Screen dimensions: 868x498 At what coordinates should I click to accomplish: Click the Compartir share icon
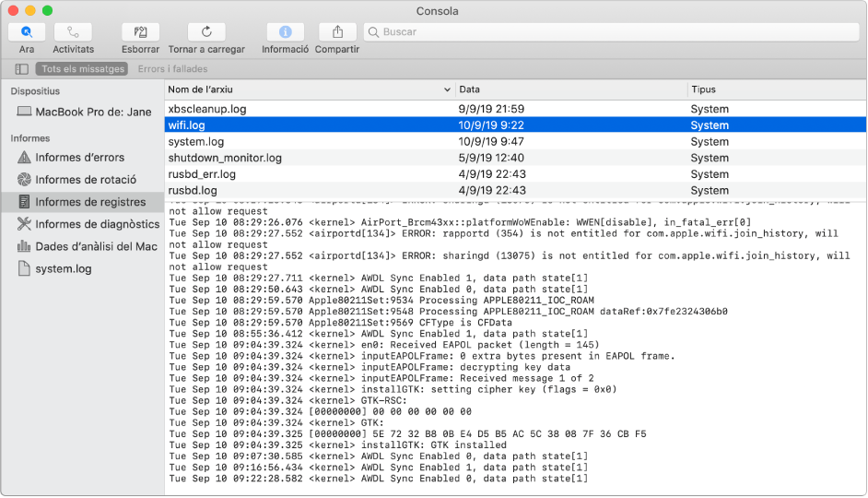[x=337, y=32]
